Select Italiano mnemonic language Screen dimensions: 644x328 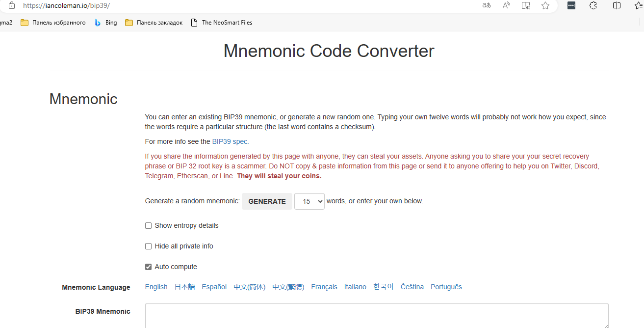point(355,287)
